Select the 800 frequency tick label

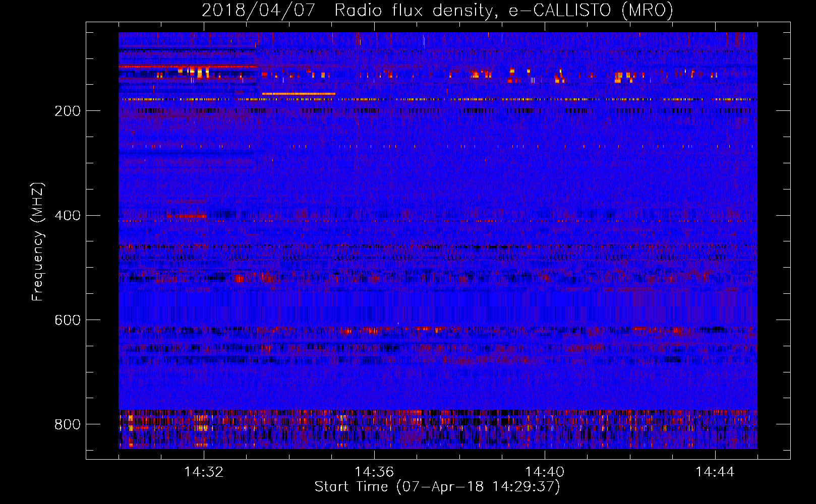(x=68, y=424)
